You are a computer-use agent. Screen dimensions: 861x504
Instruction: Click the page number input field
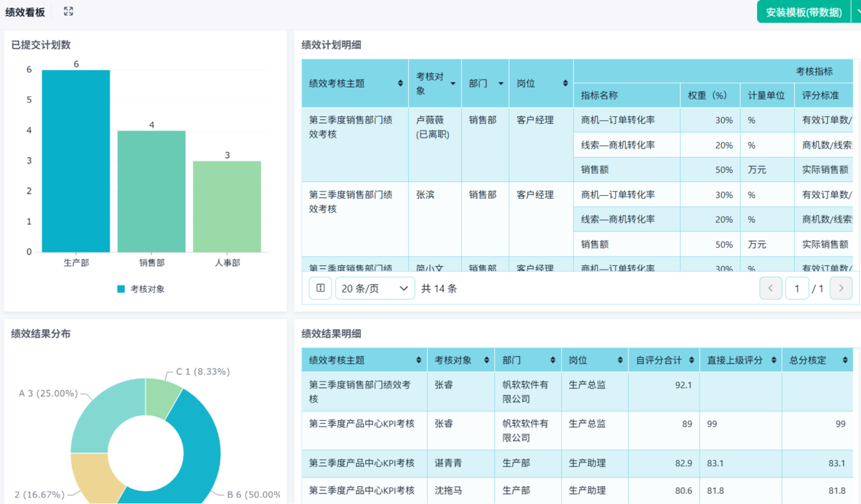[x=796, y=288]
